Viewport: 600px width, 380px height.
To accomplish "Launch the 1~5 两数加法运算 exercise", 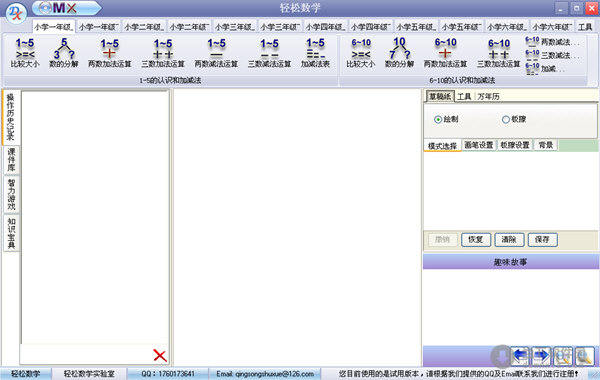I will point(109,53).
